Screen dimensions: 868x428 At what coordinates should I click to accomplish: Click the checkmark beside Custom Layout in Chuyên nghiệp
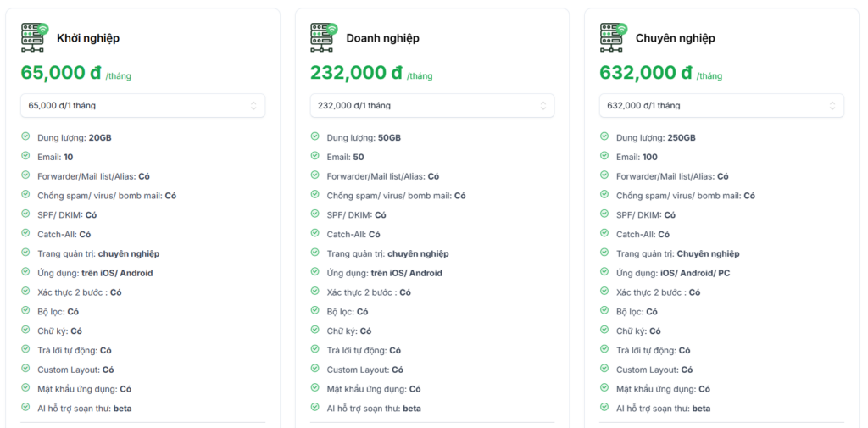(604, 369)
